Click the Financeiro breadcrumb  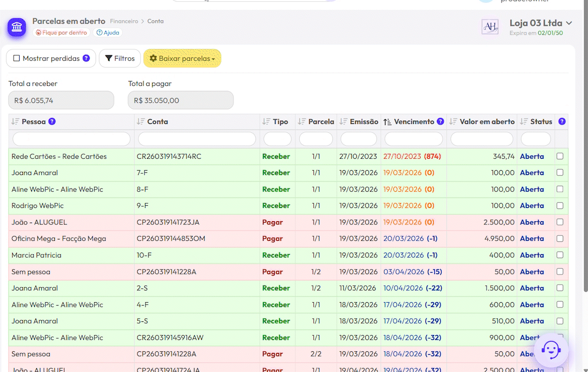click(x=124, y=21)
